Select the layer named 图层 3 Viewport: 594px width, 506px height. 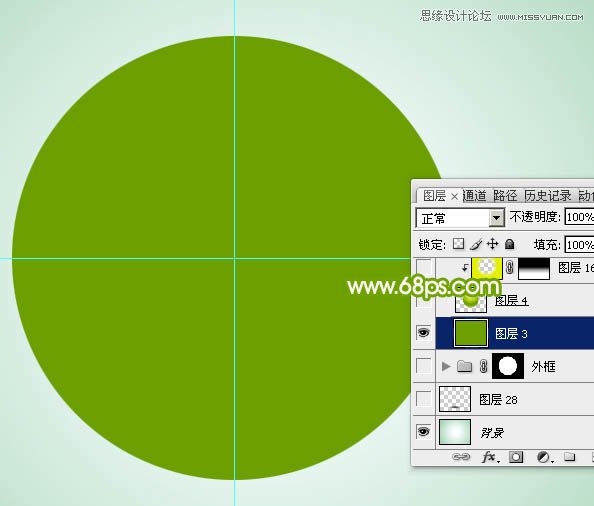pyautogui.click(x=511, y=334)
